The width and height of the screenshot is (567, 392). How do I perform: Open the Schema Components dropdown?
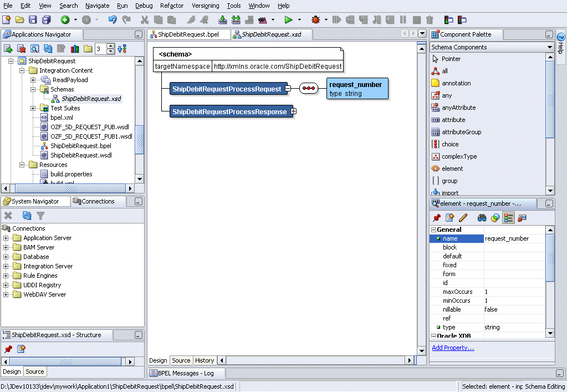pos(549,47)
